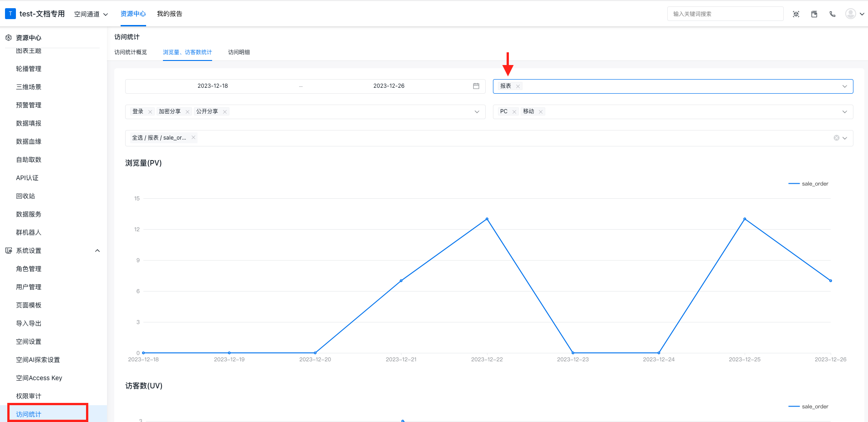
Task: Click end date 2023-12-26 field
Action: [389, 86]
